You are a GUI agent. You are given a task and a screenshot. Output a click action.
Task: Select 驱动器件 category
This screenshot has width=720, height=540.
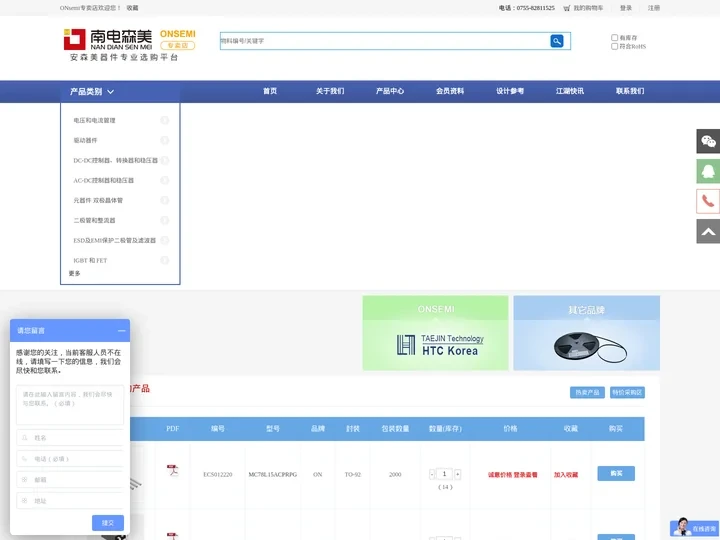coord(85,141)
